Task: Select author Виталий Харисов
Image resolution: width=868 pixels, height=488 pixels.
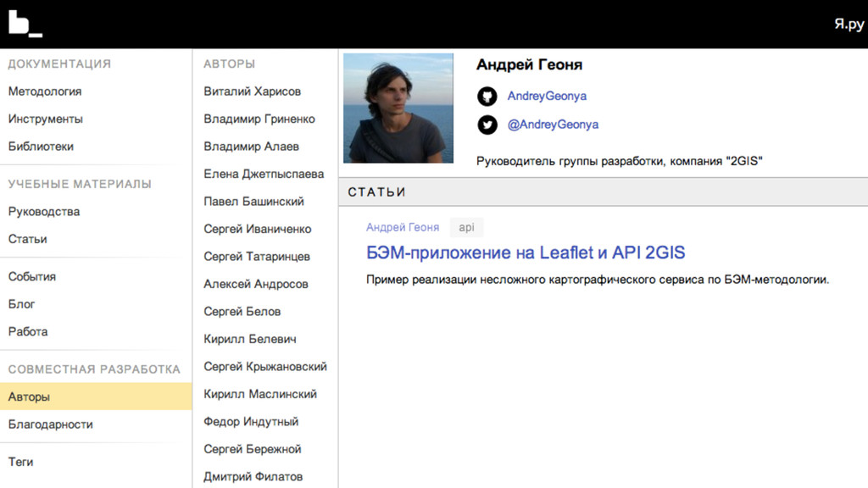Action: (253, 91)
